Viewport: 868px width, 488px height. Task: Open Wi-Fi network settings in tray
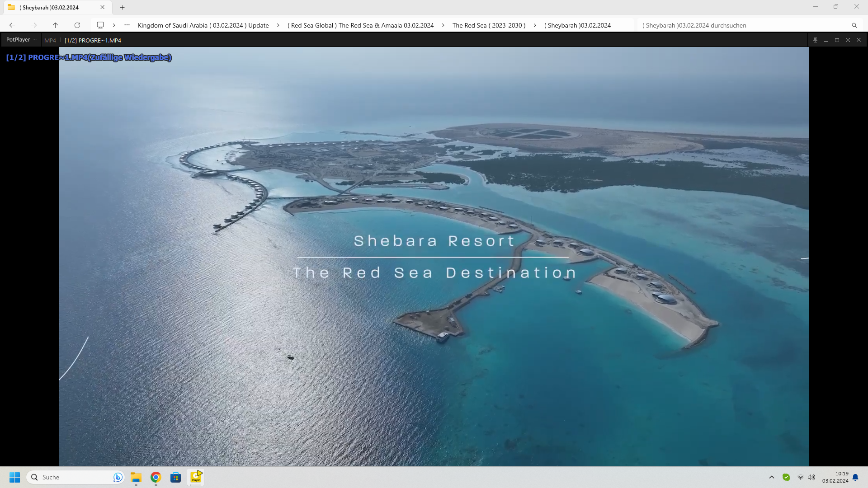800,477
